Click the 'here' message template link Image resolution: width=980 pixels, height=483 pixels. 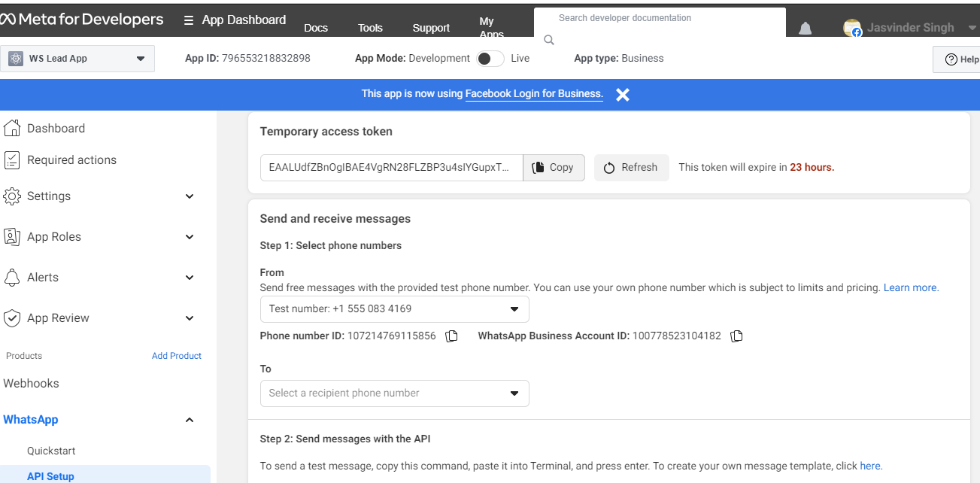[870, 466]
